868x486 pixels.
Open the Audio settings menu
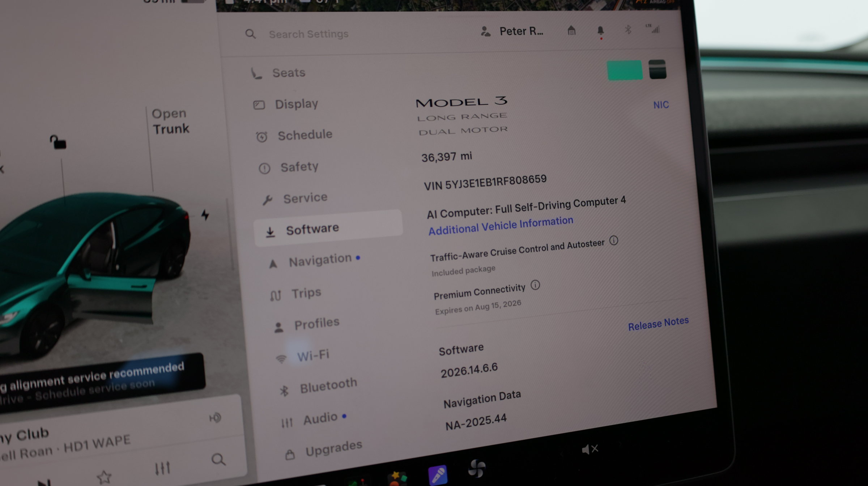pos(314,419)
